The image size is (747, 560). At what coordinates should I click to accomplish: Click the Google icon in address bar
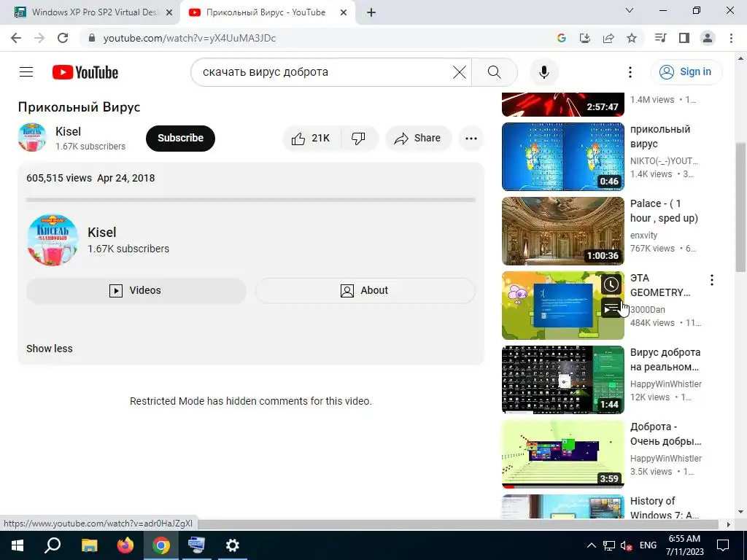562,38
